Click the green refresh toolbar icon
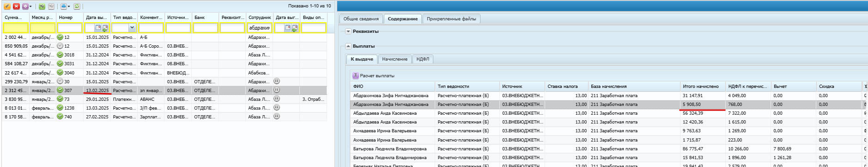 pos(77,6)
